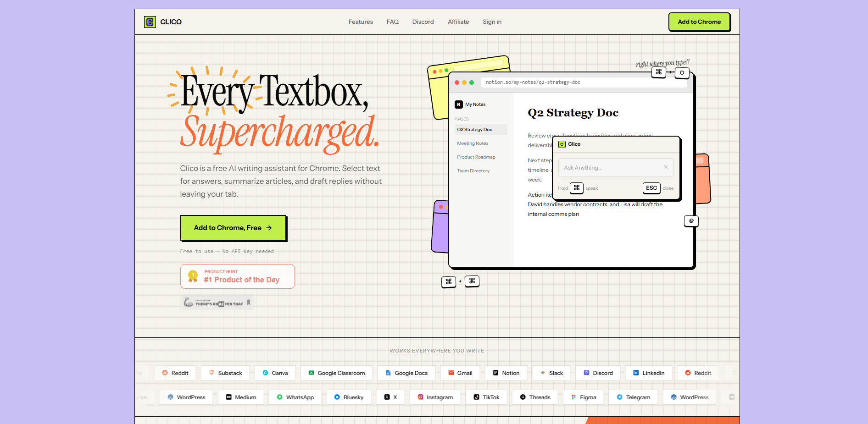
Task: Click the Gmail icon
Action: point(451,373)
